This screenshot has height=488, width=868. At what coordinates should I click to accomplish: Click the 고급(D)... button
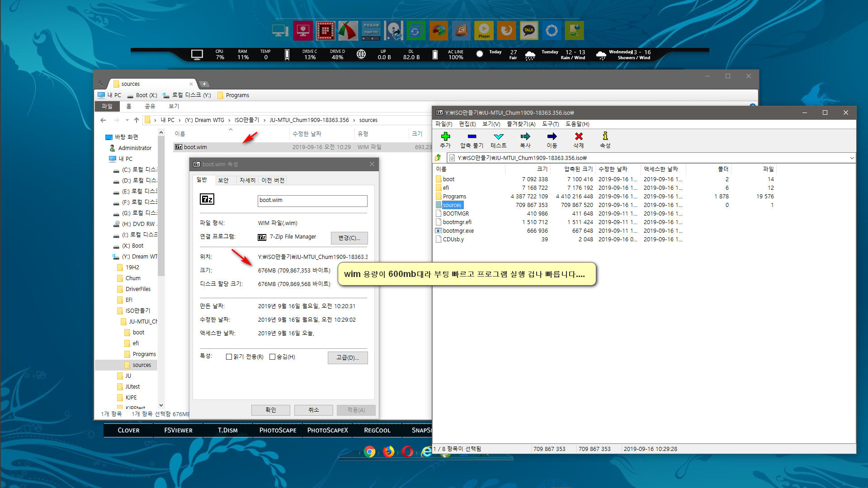pyautogui.click(x=347, y=358)
